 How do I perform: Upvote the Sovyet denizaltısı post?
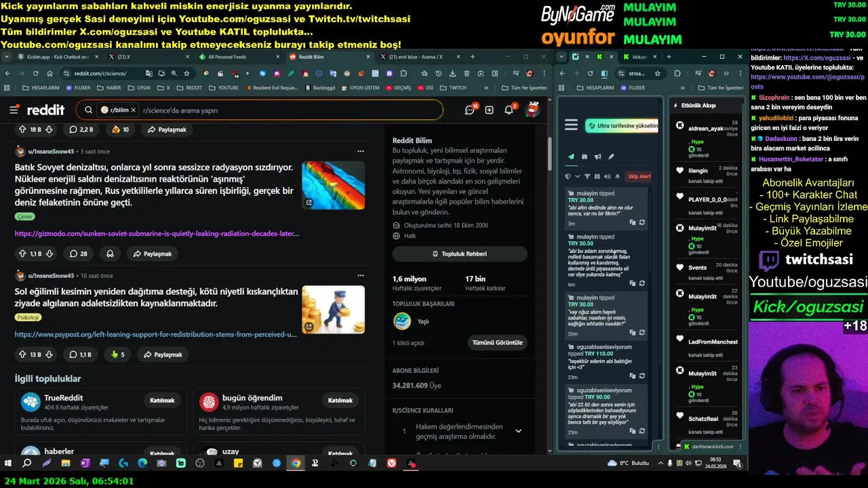[x=22, y=253]
